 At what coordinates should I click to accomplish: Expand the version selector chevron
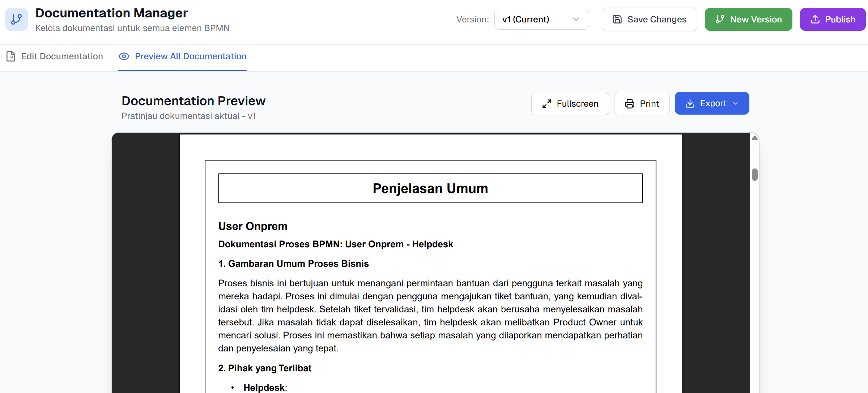(x=576, y=19)
